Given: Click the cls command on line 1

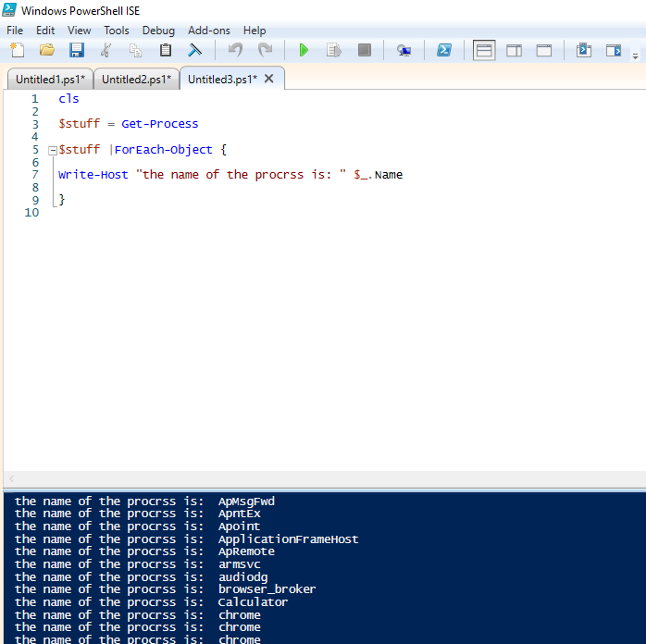Looking at the screenshot, I should 68,99.
